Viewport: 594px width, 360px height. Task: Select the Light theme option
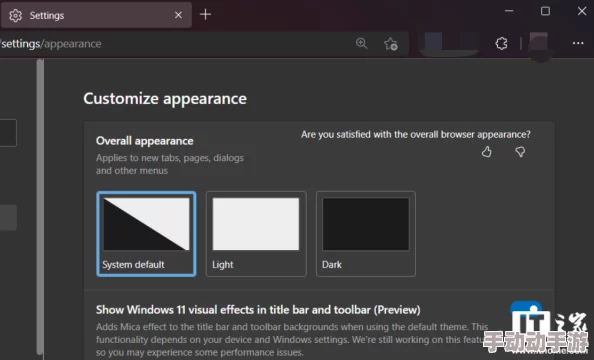click(256, 234)
